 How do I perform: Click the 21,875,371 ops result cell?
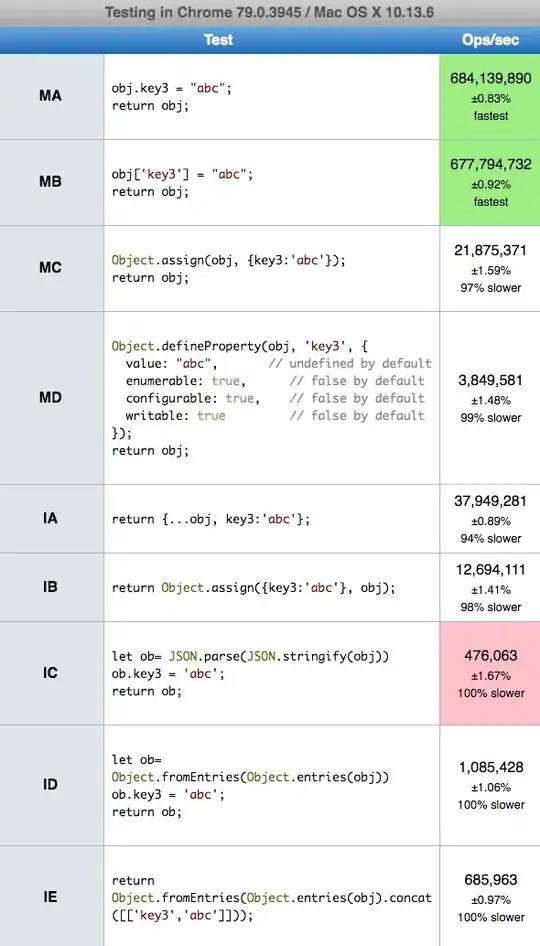[x=490, y=268]
